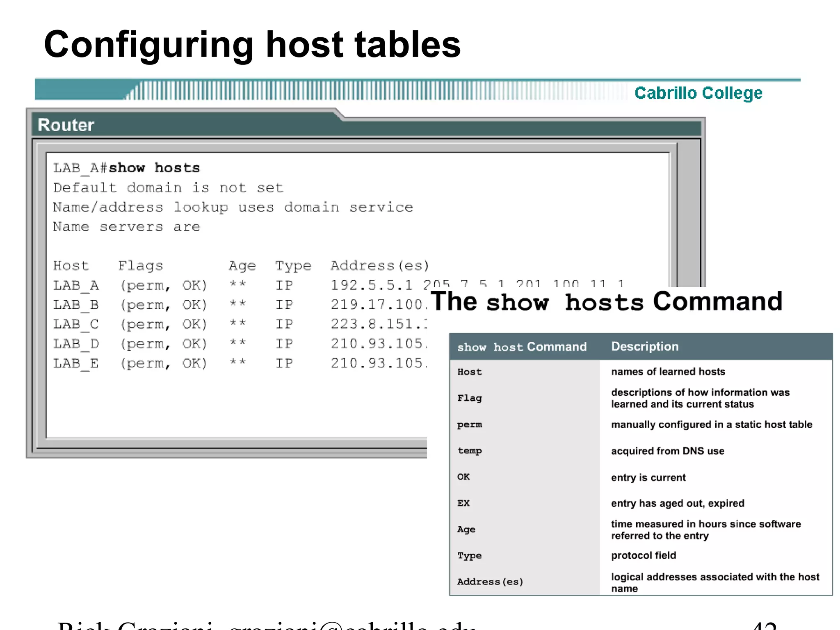
Task: Click 'acquired from DNS use' description
Action: [668, 451]
